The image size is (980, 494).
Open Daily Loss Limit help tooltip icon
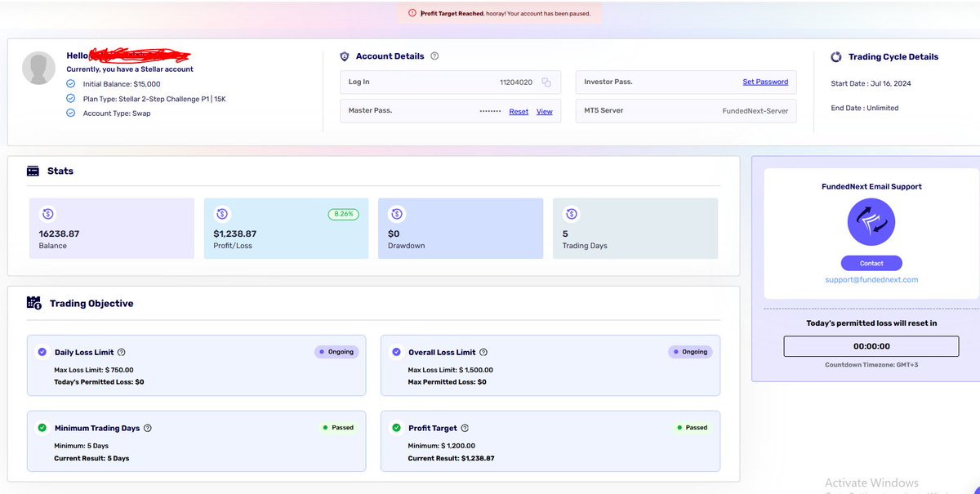[122, 353]
